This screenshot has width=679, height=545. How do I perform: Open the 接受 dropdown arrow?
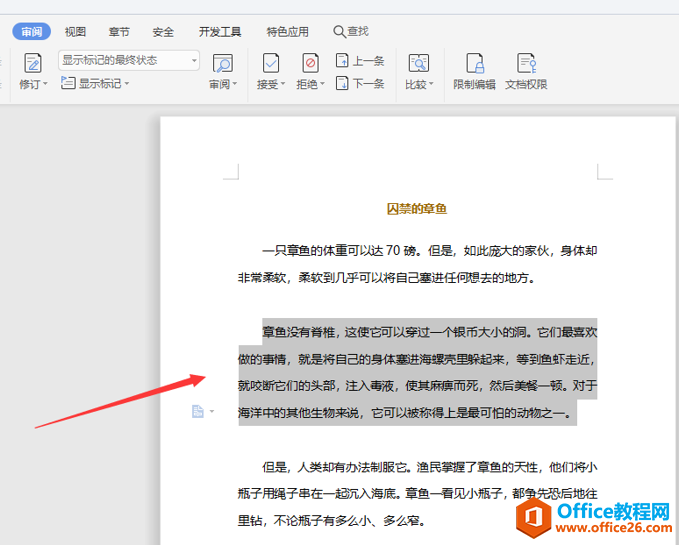(283, 84)
